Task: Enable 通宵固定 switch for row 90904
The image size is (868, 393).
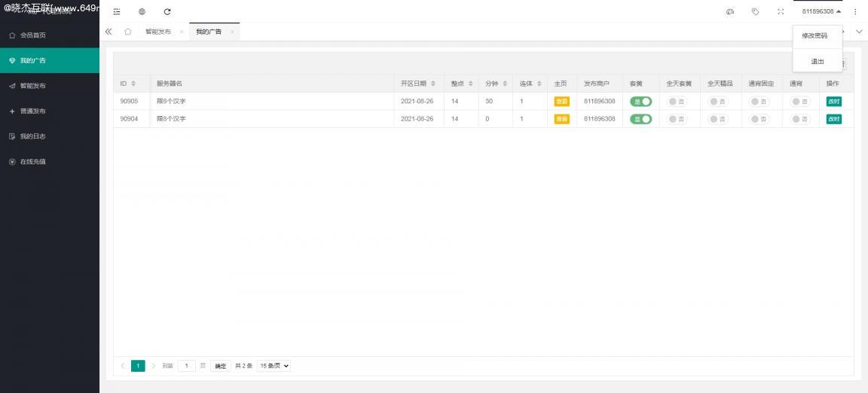Action: coord(759,119)
